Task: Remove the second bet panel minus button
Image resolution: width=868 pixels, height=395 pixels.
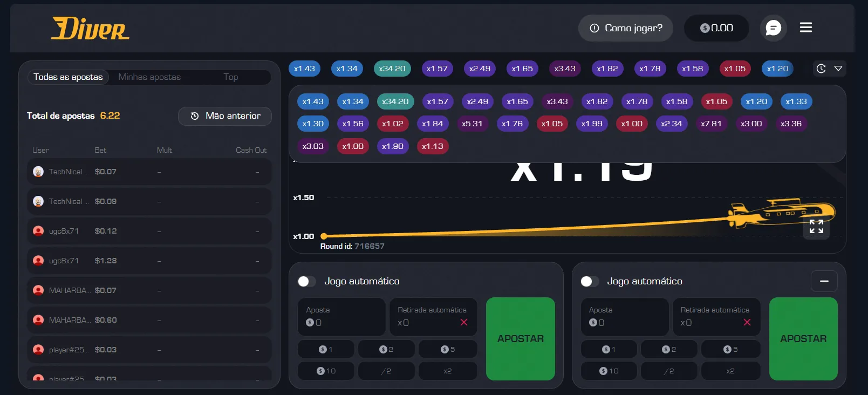Action: (824, 281)
